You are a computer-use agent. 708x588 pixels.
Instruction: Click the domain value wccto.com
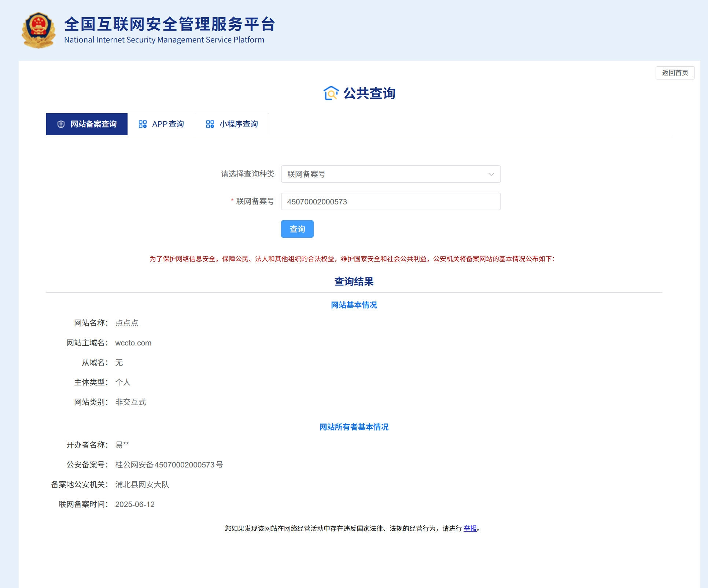[133, 343]
